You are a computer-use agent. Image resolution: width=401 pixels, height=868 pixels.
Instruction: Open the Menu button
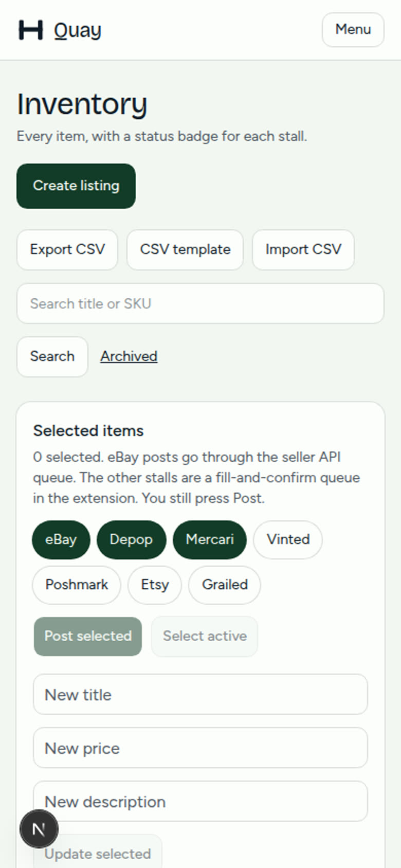pos(353,30)
